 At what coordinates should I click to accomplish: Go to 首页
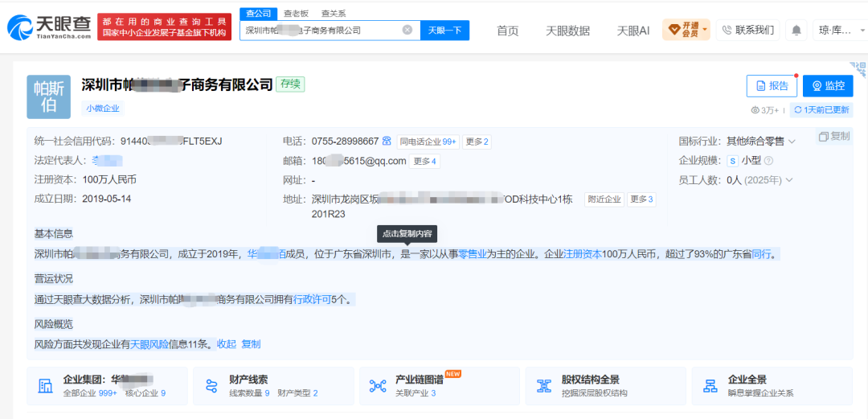pyautogui.click(x=508, y=31)
